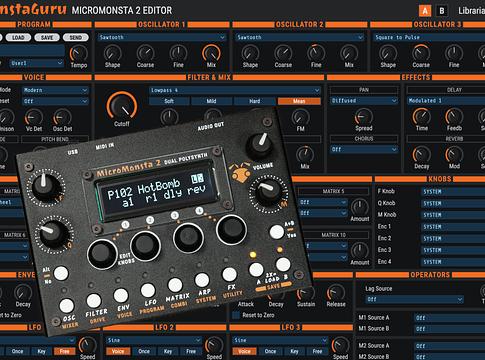This screenshot has width=485, height=360.
Task: Select the Pan Spread knob
Action: (x=364, y=117)
